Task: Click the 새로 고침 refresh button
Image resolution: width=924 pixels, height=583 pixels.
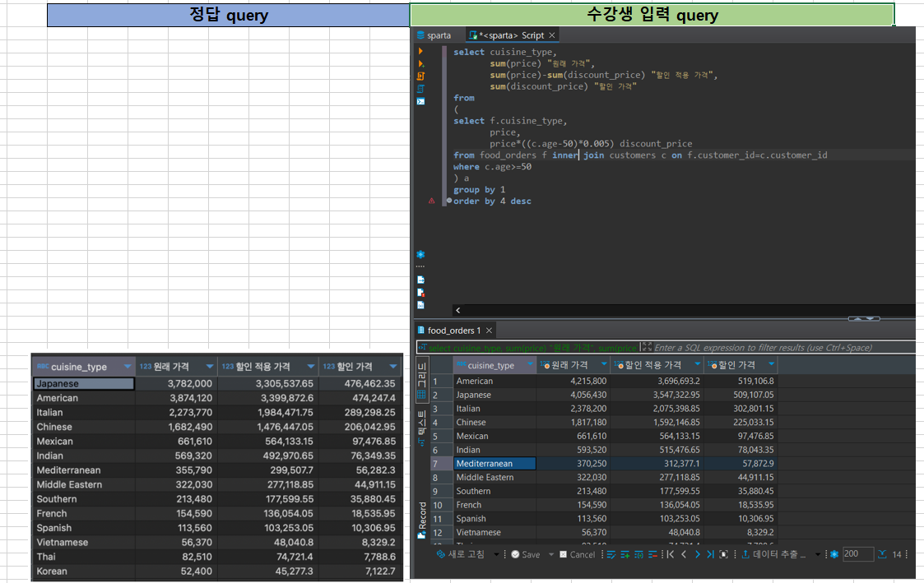Action: 460,554
